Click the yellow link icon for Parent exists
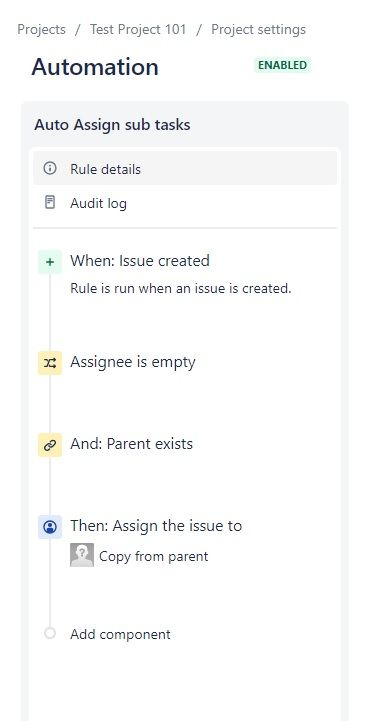This screenshot has height=721, width=376. pyautogui.click(x=50, y=445)
